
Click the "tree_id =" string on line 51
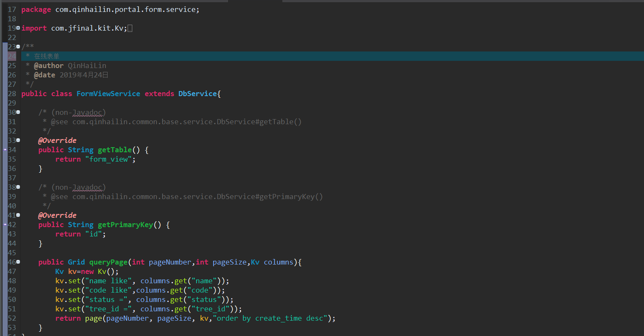pyautogui.click(x=108, y=309)
